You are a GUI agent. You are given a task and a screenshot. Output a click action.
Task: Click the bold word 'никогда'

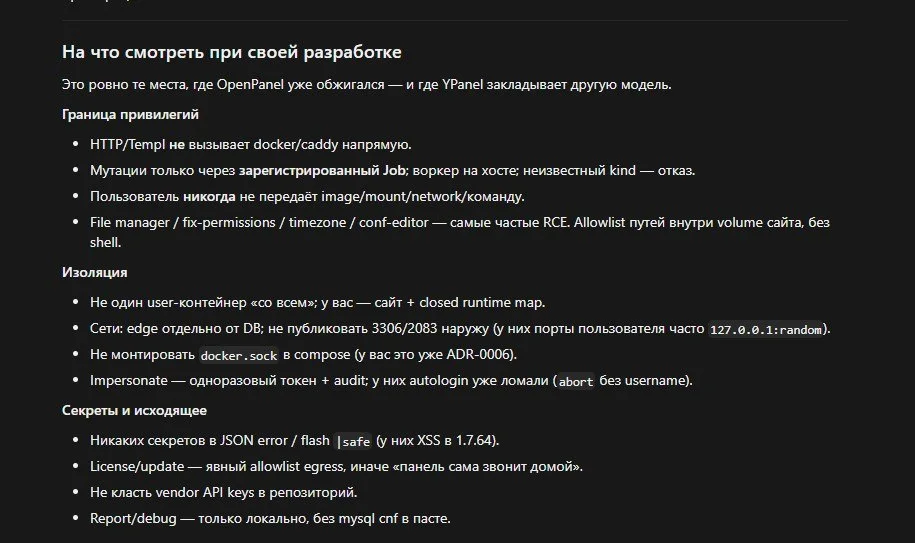click(209, 197)
